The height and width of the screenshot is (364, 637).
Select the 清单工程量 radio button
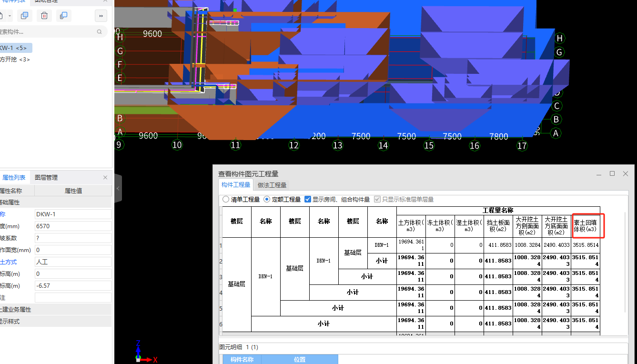coord(226,199)
